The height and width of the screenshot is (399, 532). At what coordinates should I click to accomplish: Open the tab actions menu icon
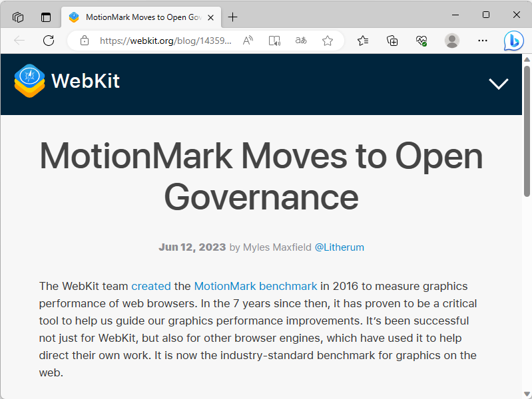point(46,17)
